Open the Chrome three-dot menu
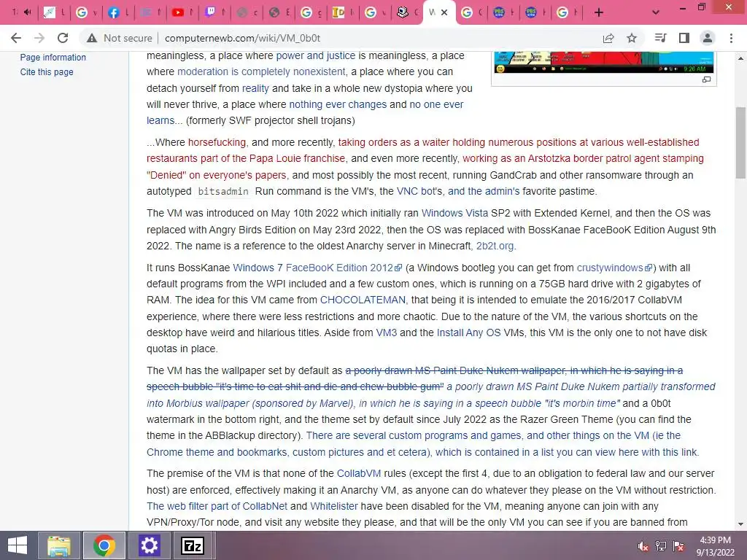The height and width of the screenshot is (560, 747). pos(731,38)
